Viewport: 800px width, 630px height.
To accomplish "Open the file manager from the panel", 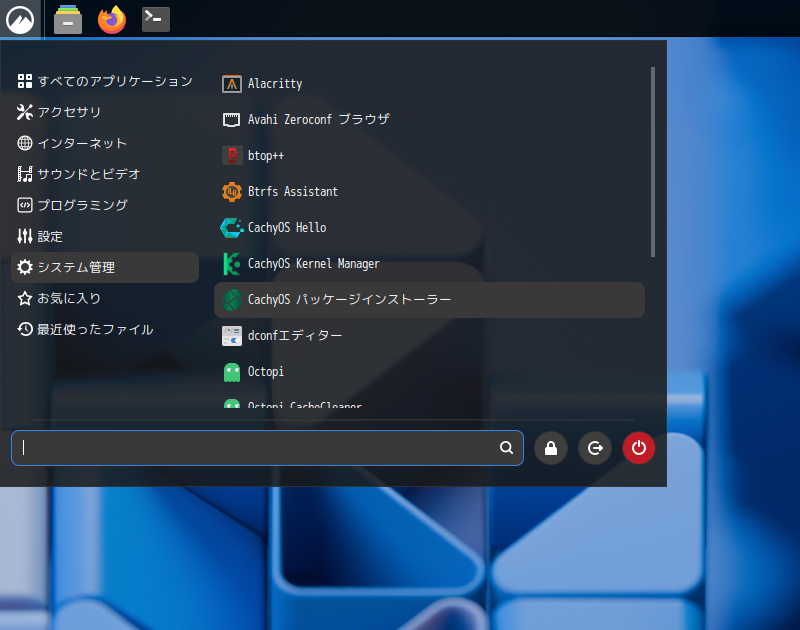I will click(x=68, y=19).
